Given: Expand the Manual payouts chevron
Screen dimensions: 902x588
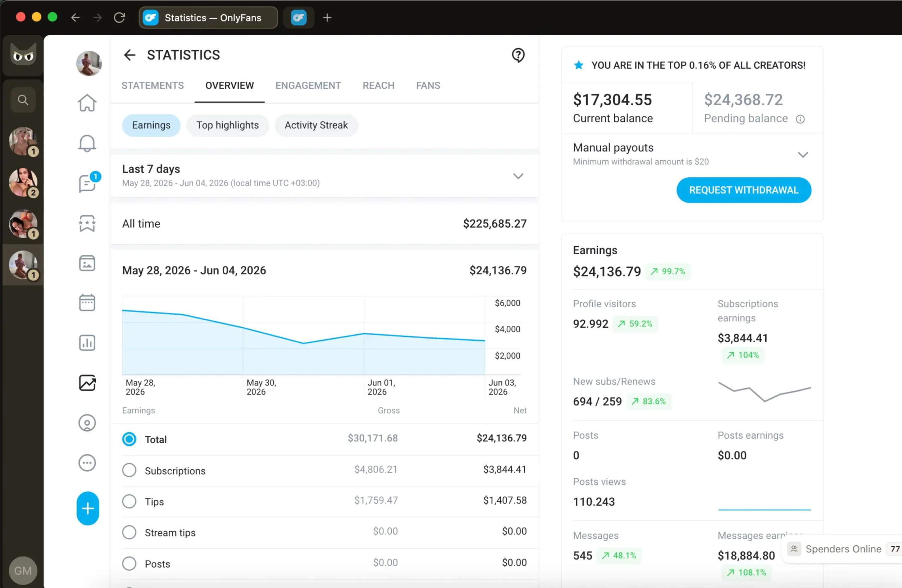Looking at the screenshot, I should coord(803,155).
